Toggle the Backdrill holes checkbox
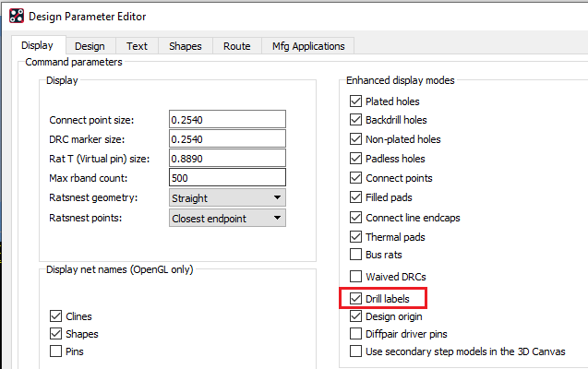The image size is (588, 369). tap(355, 120)
